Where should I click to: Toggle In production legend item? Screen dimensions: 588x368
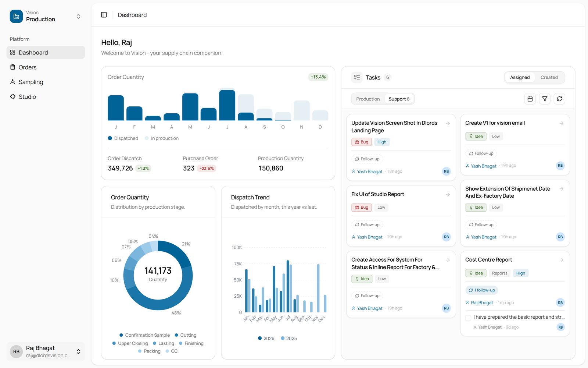[x=162, y=138]
